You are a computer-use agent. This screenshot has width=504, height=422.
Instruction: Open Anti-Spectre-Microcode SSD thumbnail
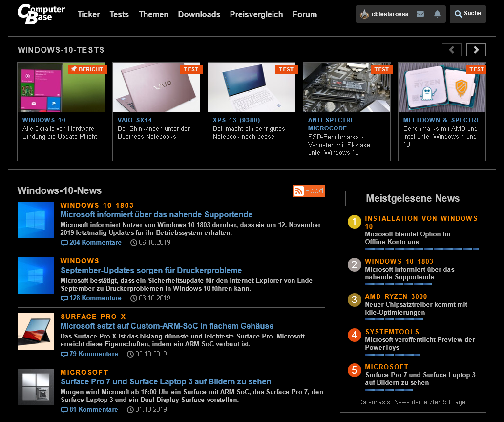(347, 87)
